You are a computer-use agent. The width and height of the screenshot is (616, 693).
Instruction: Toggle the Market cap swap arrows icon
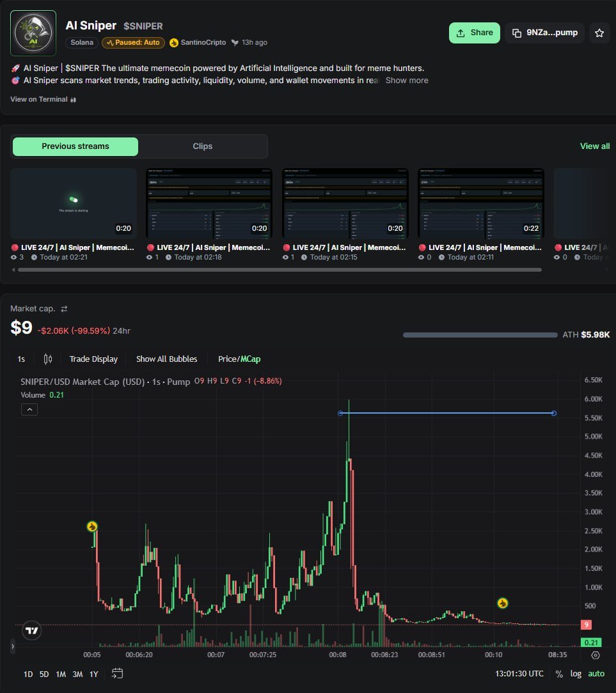pos(64,309)
